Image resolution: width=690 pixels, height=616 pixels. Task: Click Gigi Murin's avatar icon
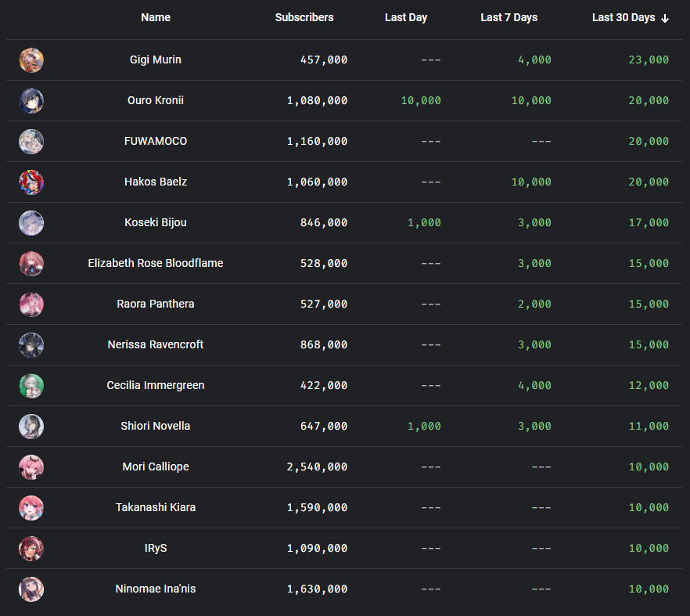click(x=31, y=60)
